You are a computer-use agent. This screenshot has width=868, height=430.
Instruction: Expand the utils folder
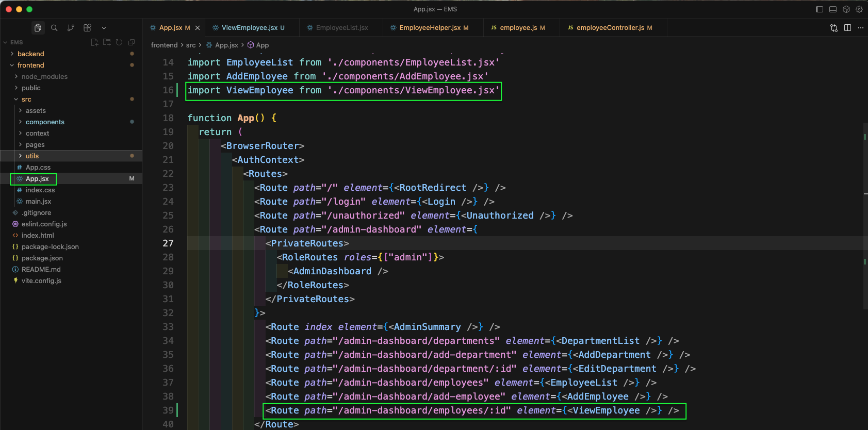[x=71, y=156]
